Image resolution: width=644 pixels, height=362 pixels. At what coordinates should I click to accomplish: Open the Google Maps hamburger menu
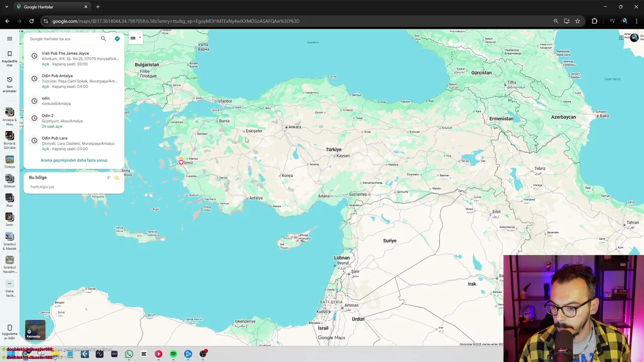(10, 39)
